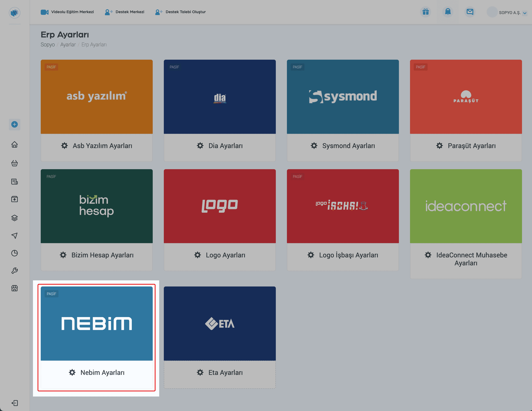Viewport: 532px width, 411px height.
Task: Click PASİF badge on bizim hesap card
Action: pyautogui.click(x=51, y=177)
